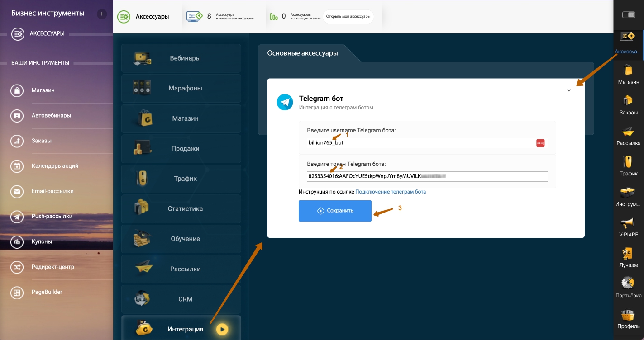Open the Подключение телеграм бота link

(x=390, y=192)
